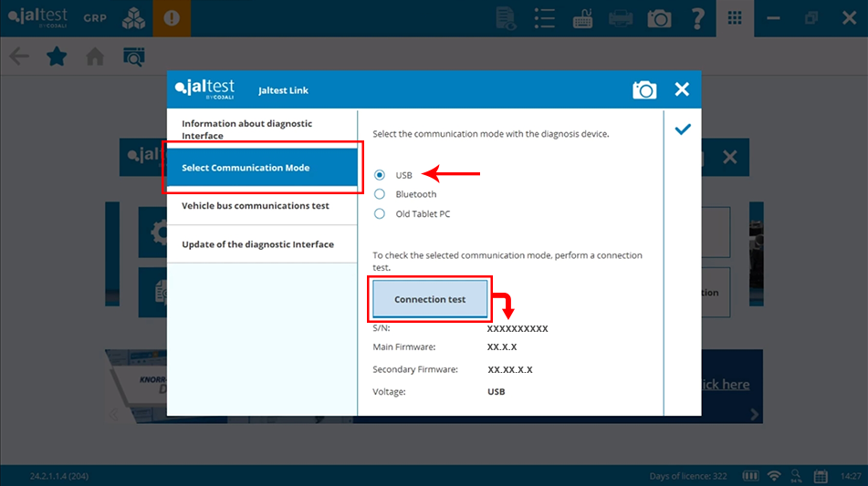Advance the background banner with right chevron
The image size is (868, 486).
point(754,414)
